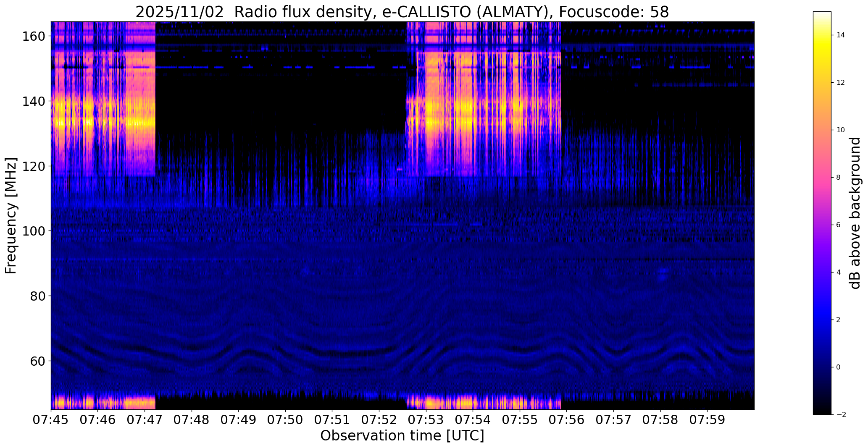Click the colorbar tick label 14
The image size is (868, 448).
click(x=840, y=35)
